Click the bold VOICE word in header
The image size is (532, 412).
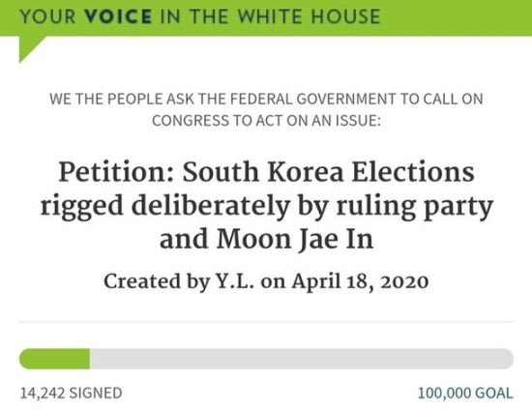tap(118, 16)
